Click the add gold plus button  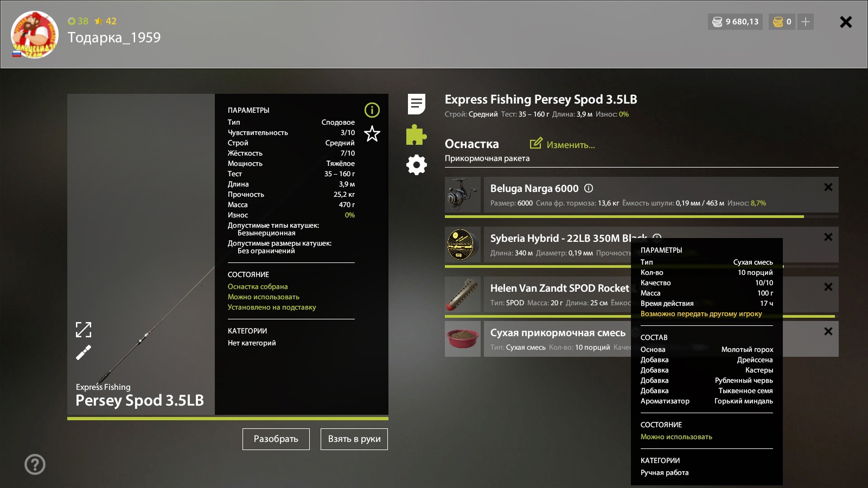coord(806,22)
